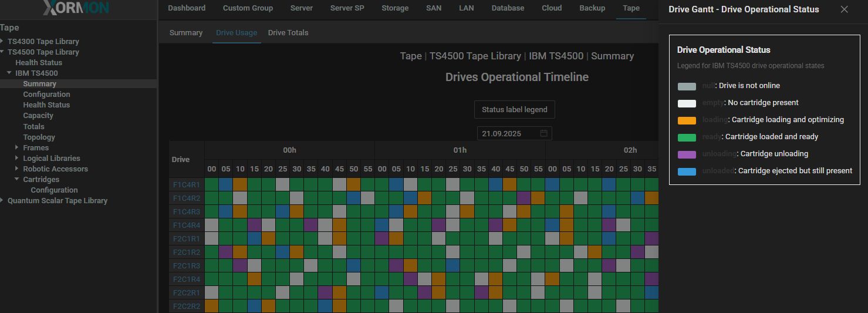The height and width of the screenshot is (313, 868).
Task: Click the F2C2R2 cell at 00h 00
Action: pyautogui.click(x=211, y=306)
